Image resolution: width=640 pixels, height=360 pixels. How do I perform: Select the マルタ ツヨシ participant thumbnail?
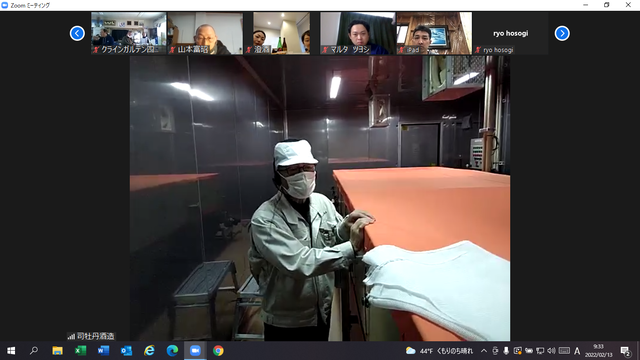tap(358, 33)
